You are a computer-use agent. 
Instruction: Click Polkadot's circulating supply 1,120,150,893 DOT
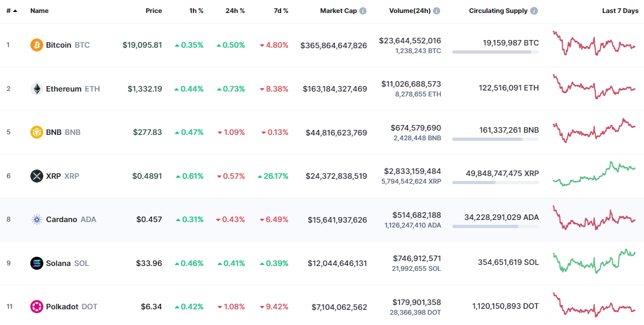[x=505, y=306]
